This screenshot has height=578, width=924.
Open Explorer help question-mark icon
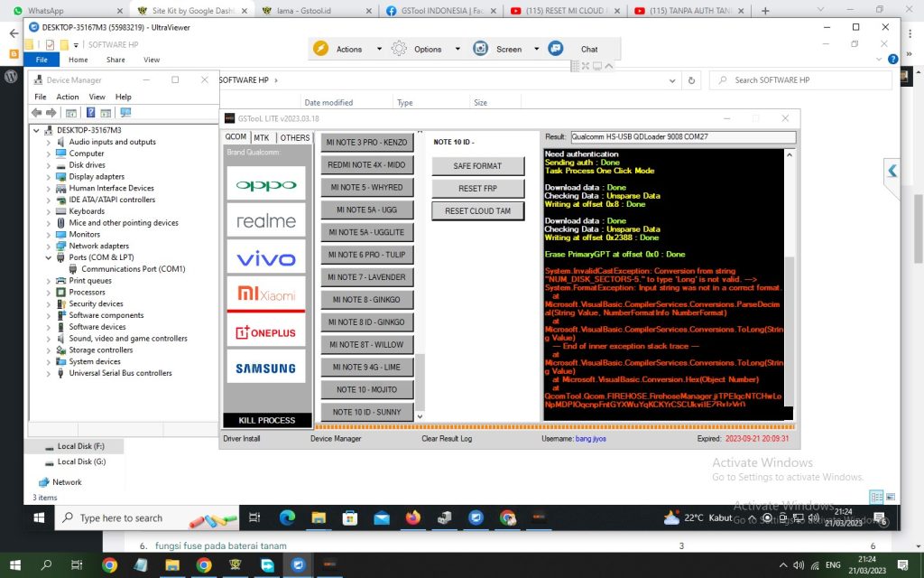pos(892,59)
